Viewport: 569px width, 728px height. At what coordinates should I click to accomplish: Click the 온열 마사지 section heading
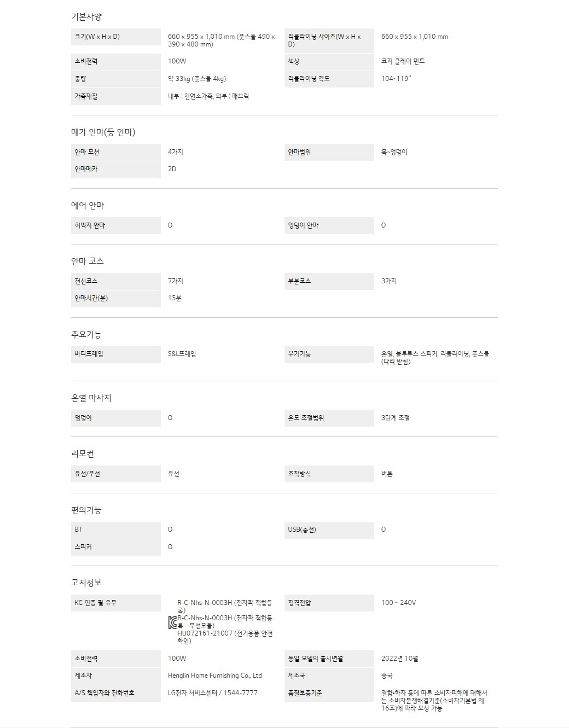pos(91,398)
